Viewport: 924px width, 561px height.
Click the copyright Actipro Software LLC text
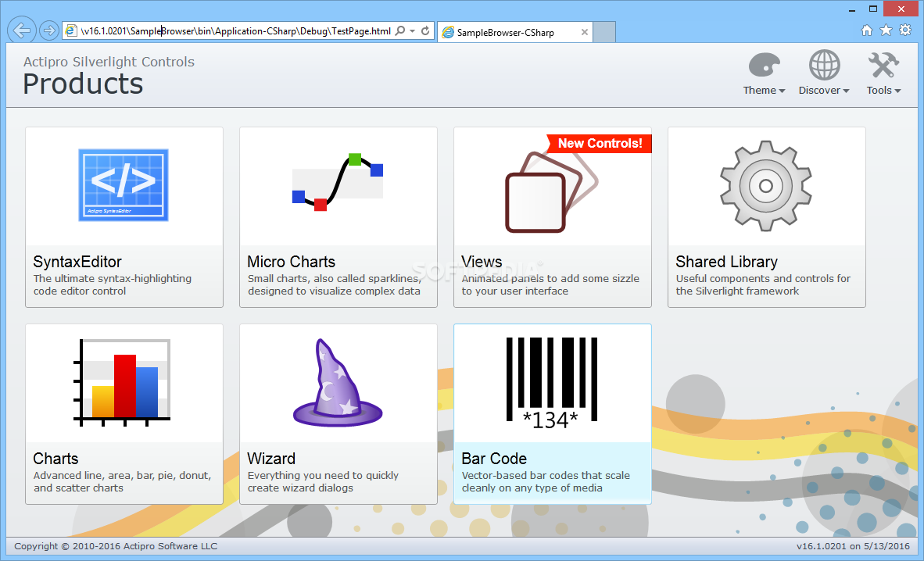point(116,546)
